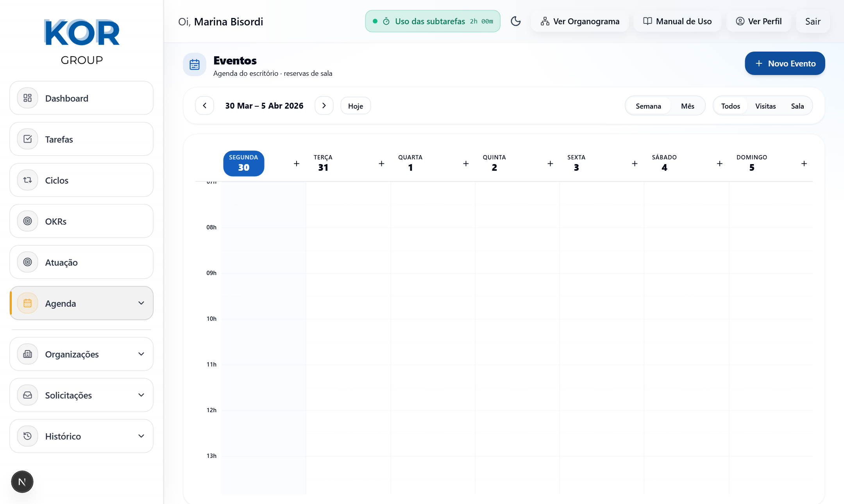Click the Novo Evento button
This screenshot has width=844, height=504.
[785, 63]
